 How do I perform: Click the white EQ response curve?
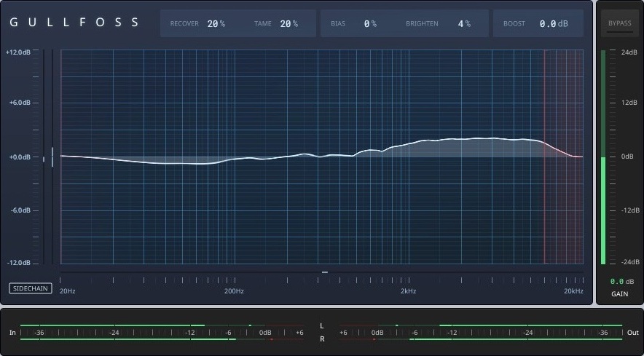click(x=321, y=156)
